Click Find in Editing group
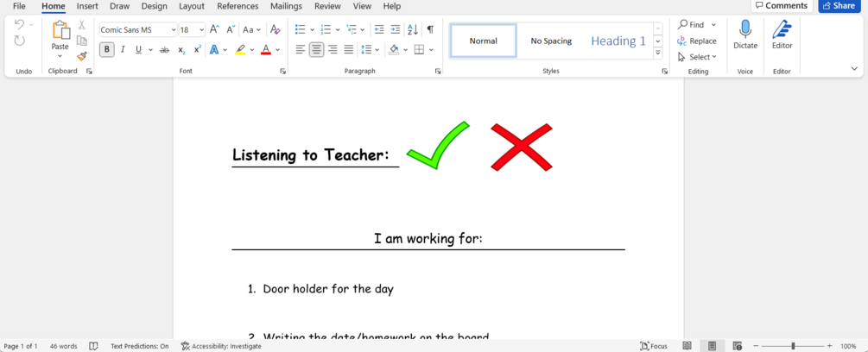 pyautogui.click(x=692, y=24)
